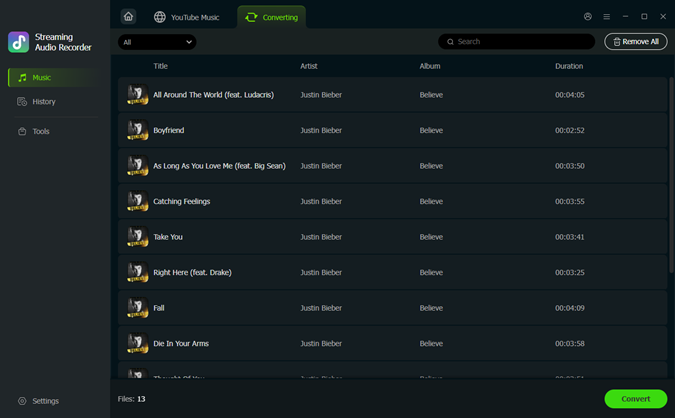Viewport: 675px width, 418px height.
Task: Select the 'Take You' song title
Action: tap(168, 237)
